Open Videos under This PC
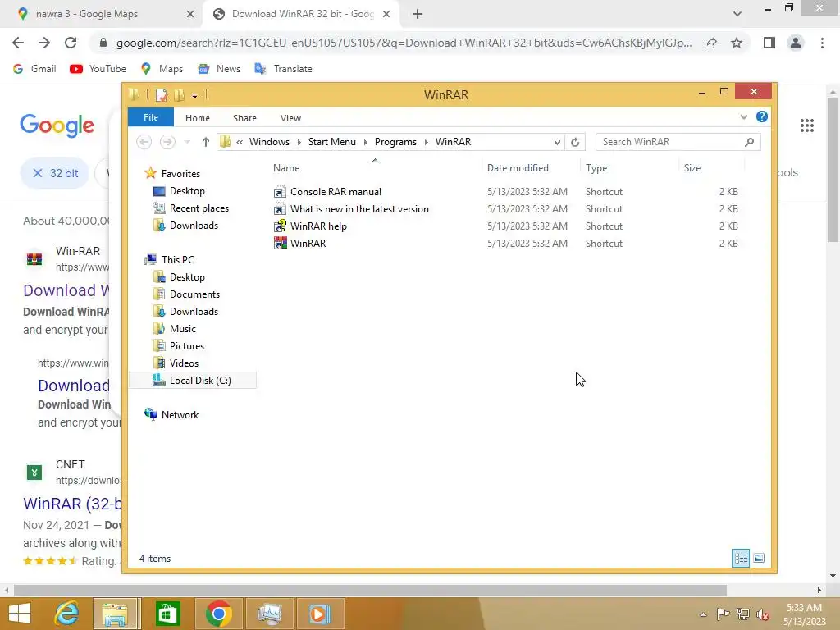840x630 pixels. tap(184, 363)
